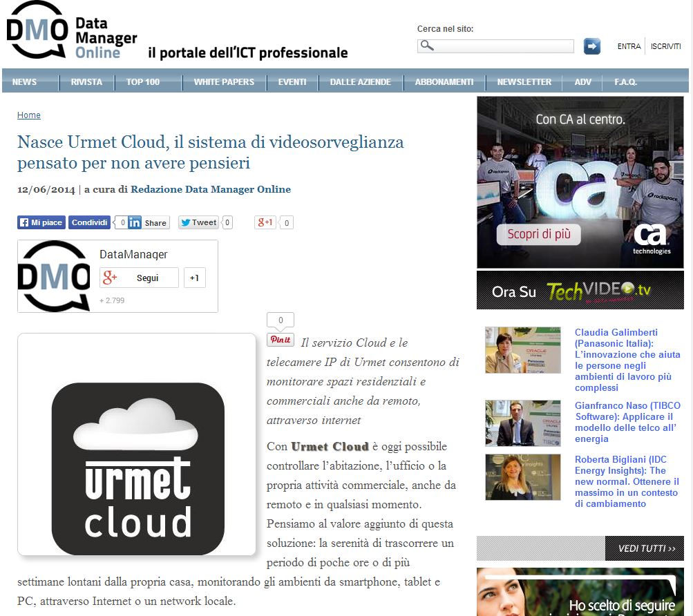
Task: Go to NEWSLETTER section
Action: pos(524,81)
